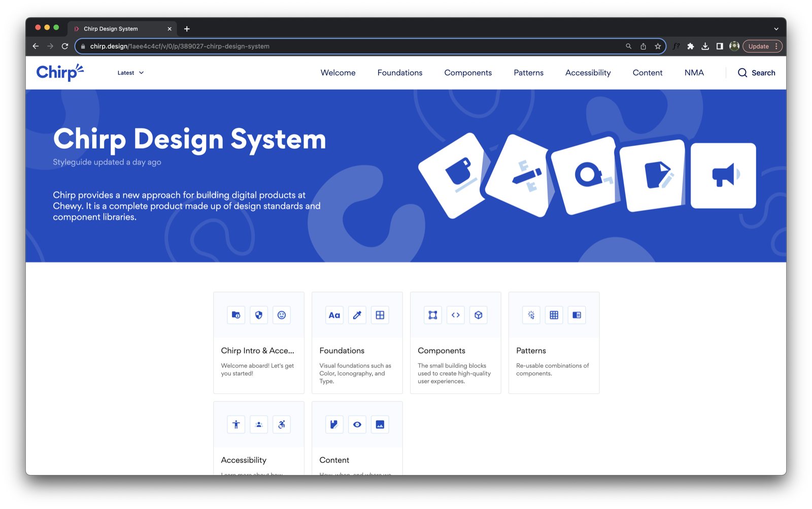Image resolution: width=812 pixels, height=509 pixels.
Task: Open the browser profile avatar
Action: [734, 46]
